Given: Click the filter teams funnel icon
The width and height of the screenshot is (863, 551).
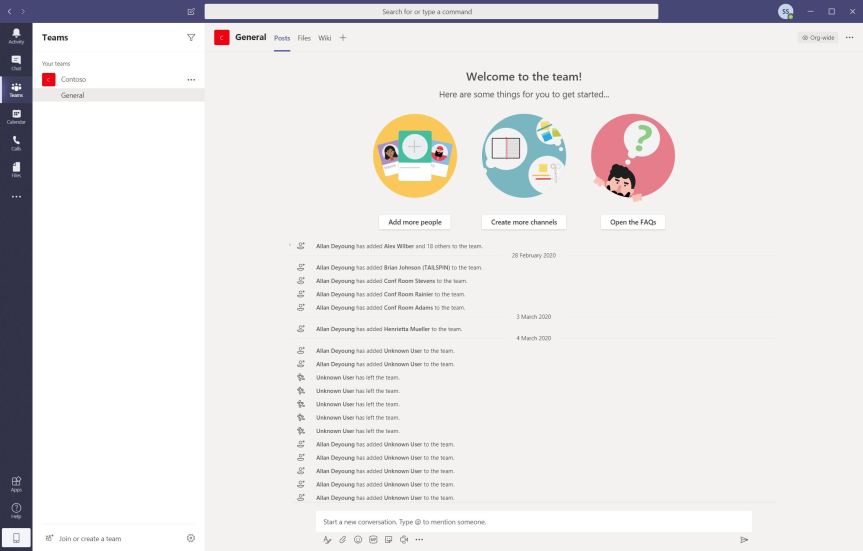Looking at the screenshot, I should click(191, 37).
